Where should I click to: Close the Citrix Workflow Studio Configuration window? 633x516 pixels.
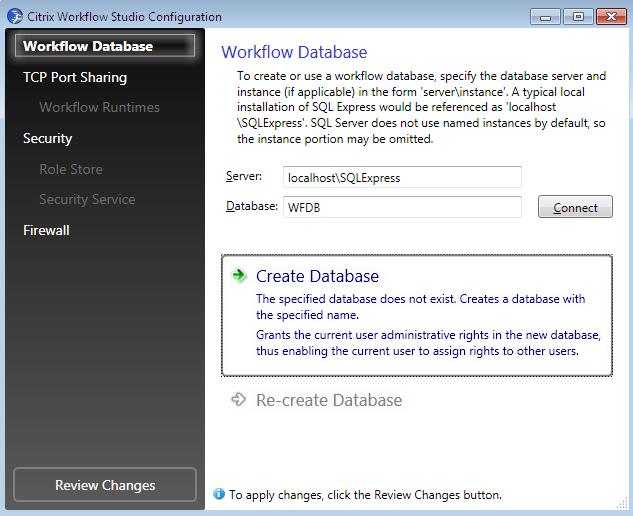[x=611, y=17]
